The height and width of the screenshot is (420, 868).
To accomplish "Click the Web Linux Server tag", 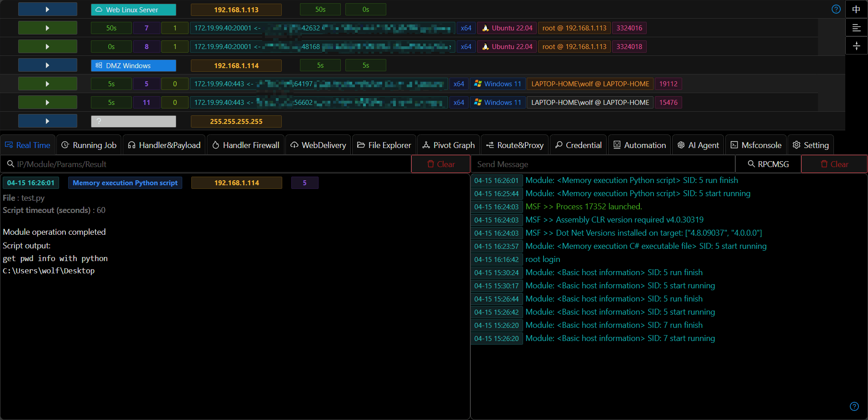I will 134,10.
